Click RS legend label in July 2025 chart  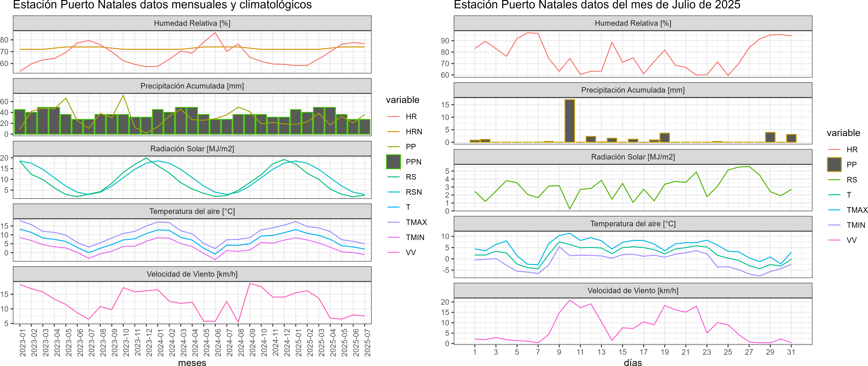852,180
